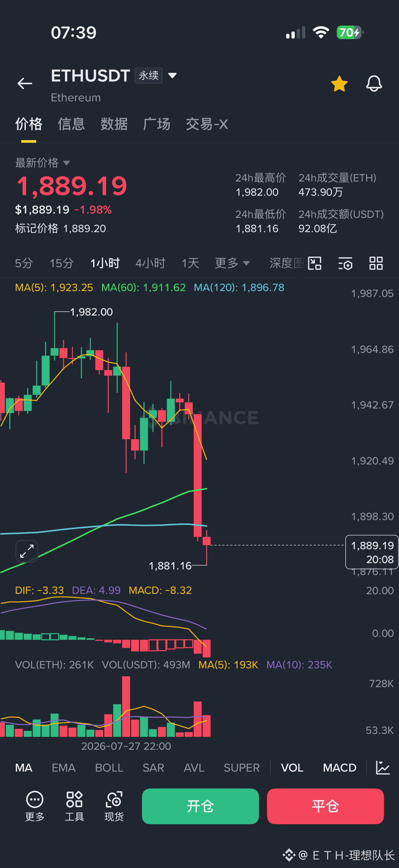Viewport: 399px width, 868px height.
Task: Go back using the left arrow icon
Action: [x=25, y=84]
